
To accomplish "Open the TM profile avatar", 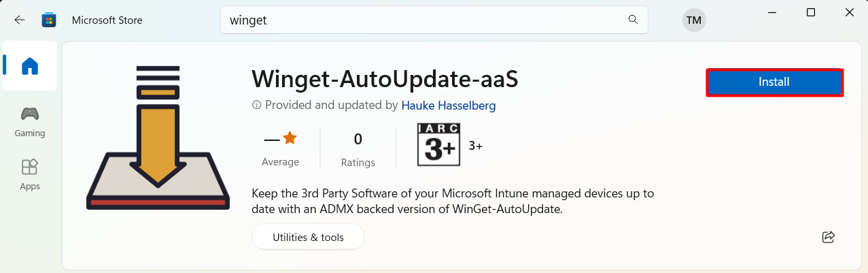I will [x=693, y=20].
